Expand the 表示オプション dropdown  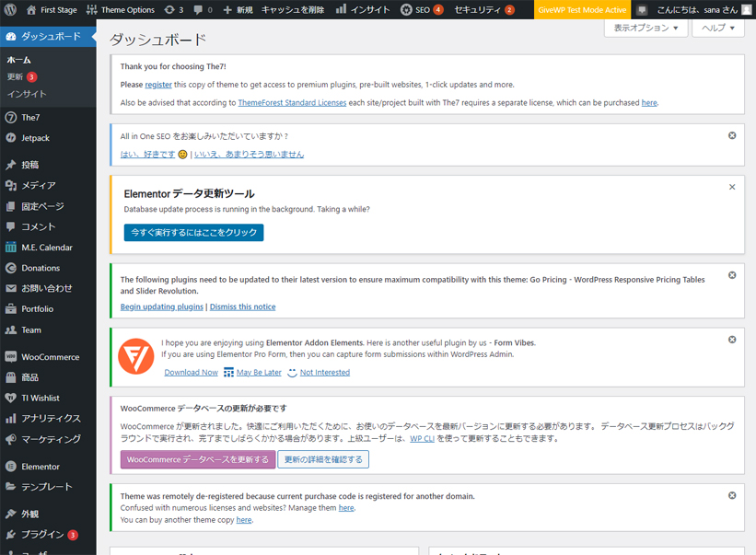[x=646, y=28]
